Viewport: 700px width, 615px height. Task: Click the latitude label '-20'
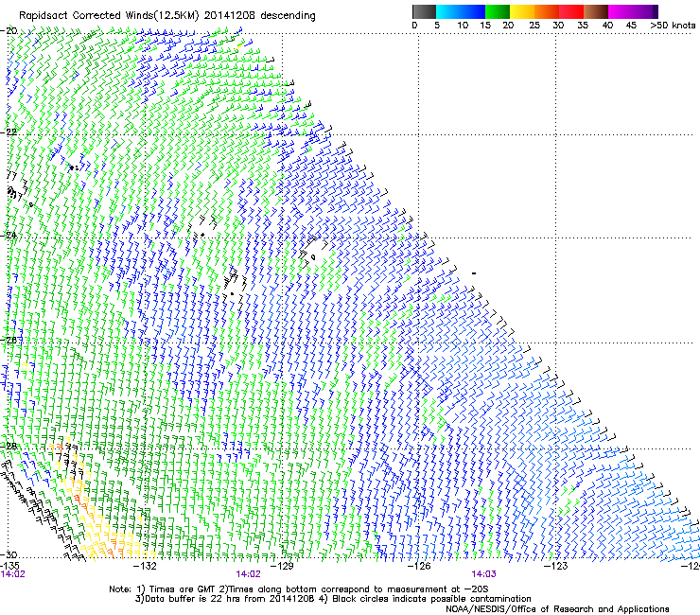coord(9,30)
